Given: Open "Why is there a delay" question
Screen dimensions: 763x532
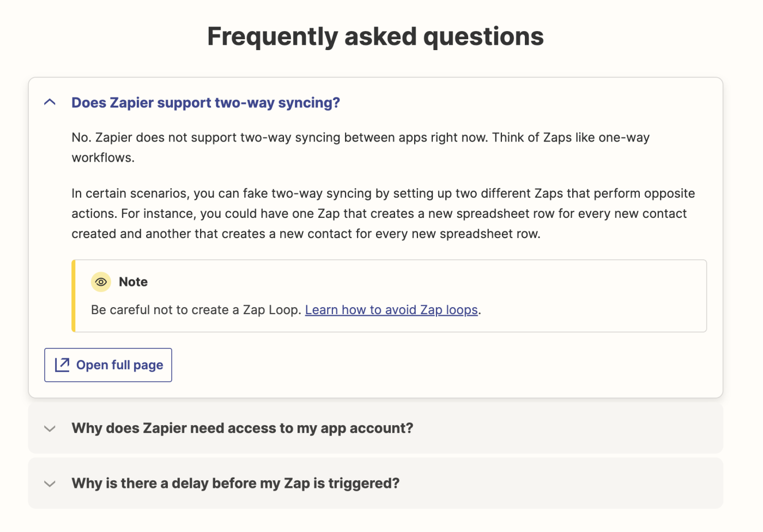Looking at the screenshot, I should (235, 484).
